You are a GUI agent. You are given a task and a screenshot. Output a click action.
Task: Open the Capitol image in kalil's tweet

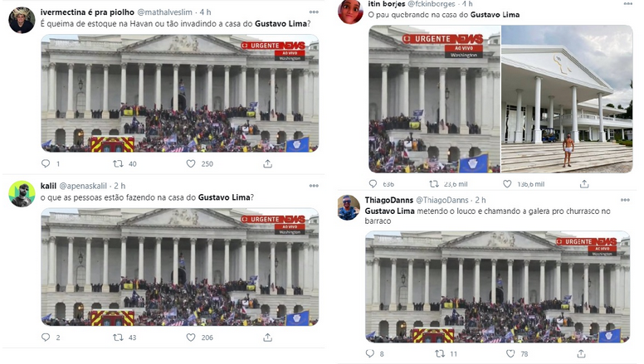[x=180, y=267]
